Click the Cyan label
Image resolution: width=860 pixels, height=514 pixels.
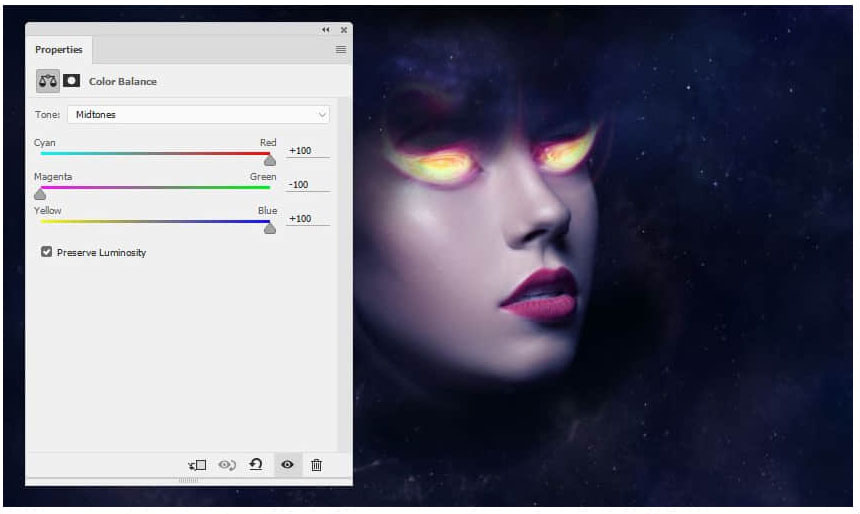44,143
